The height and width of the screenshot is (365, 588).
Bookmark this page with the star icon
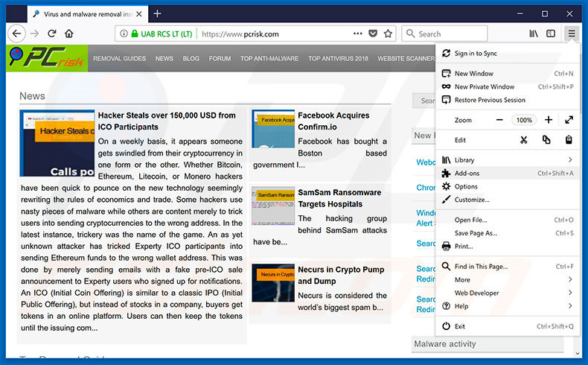388,34
